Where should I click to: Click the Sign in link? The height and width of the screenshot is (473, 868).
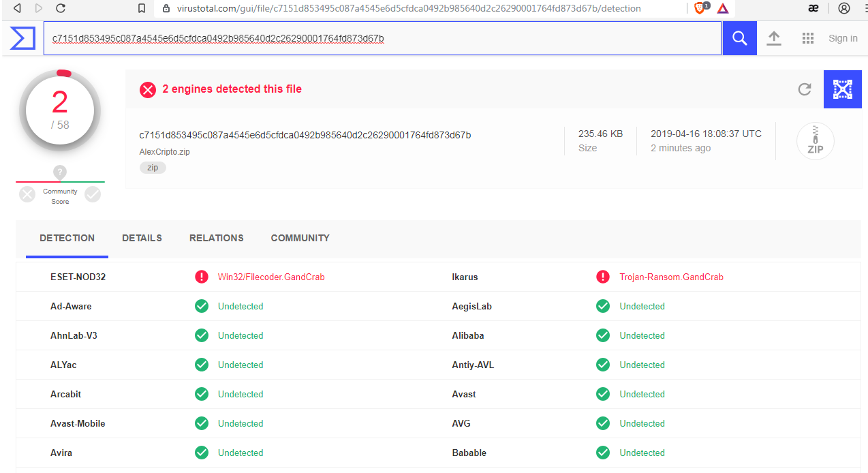point(843,38)
